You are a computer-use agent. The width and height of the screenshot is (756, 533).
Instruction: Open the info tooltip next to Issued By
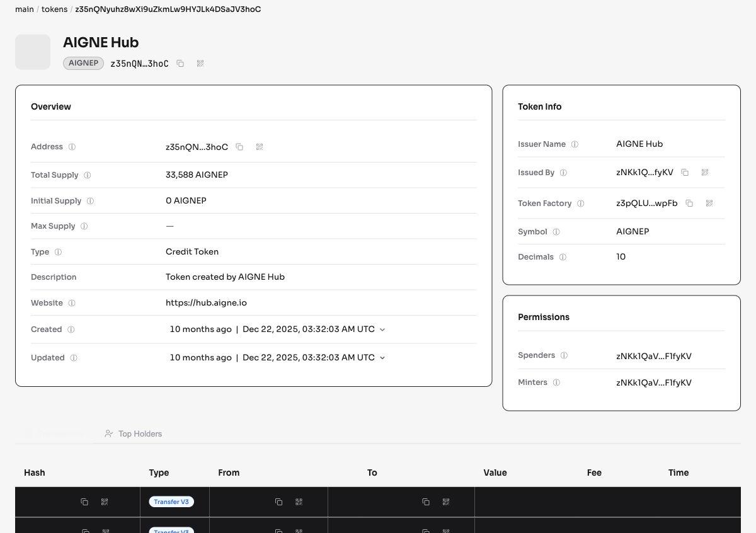563,173
